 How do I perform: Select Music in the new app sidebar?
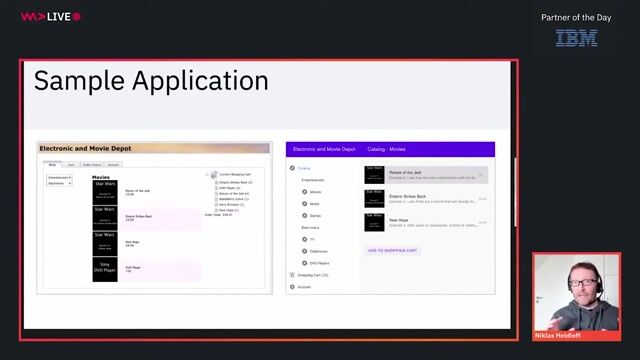(314, 204)
